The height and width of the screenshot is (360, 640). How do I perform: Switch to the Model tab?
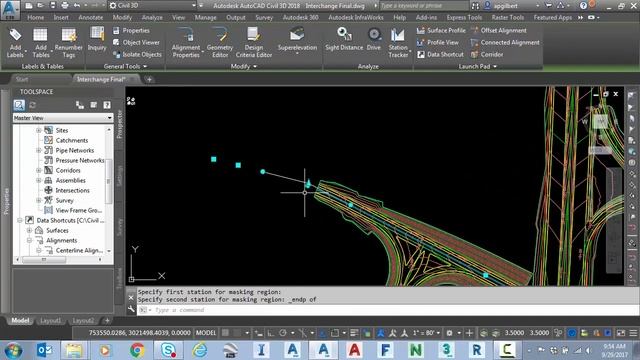pyautogui.click(x=20, y=321)
